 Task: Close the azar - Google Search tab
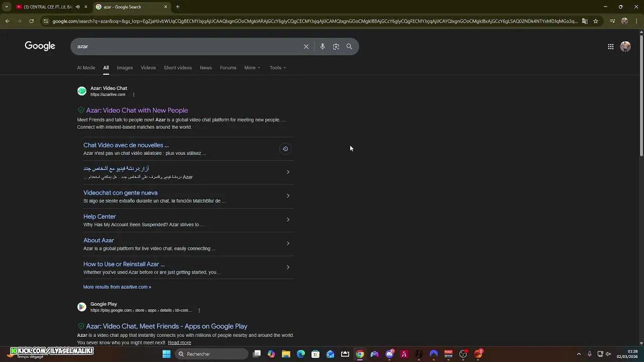point(166,7)
